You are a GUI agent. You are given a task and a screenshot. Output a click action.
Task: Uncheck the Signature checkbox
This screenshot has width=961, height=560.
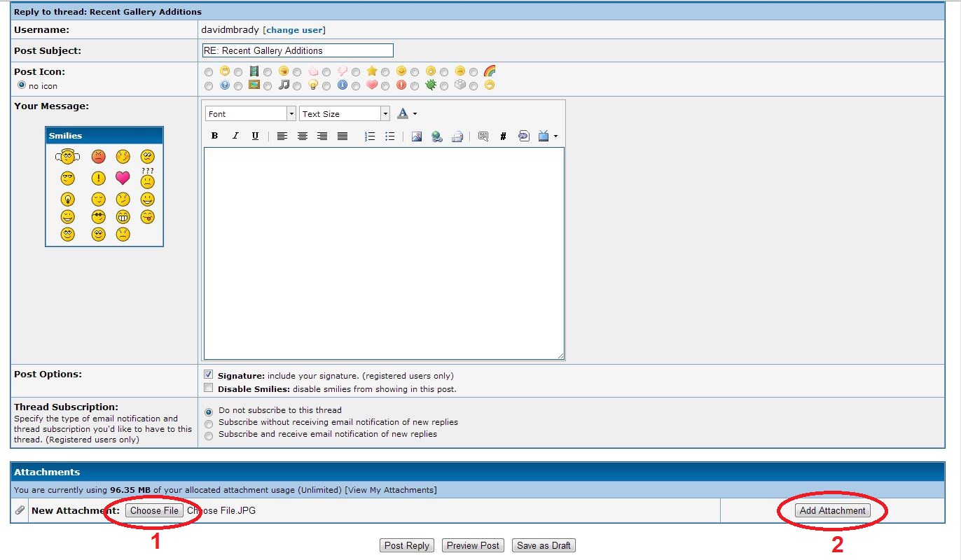(x=209, y=374)
